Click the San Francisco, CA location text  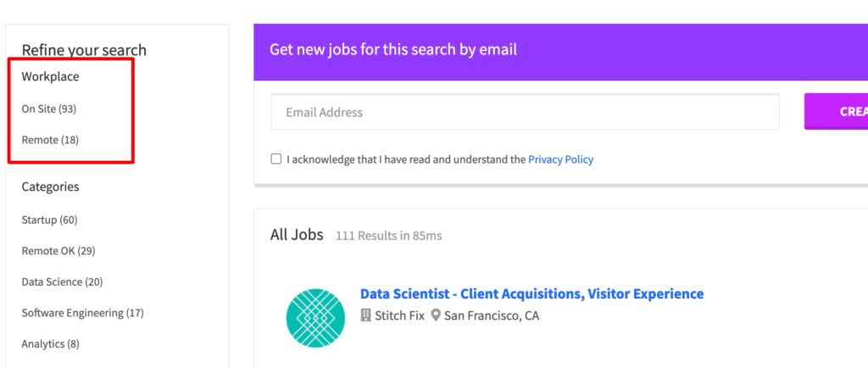[x=492, y=316]
